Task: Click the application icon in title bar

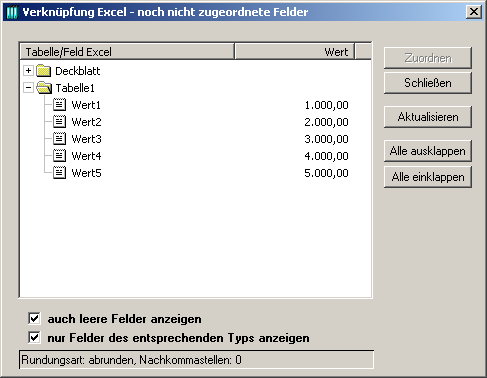Action: coord(12,12)
